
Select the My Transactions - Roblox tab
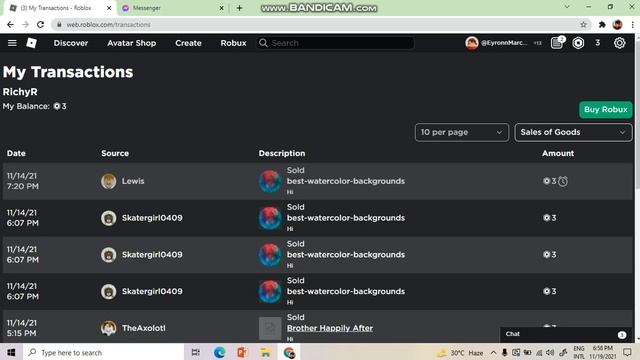coord(59,8)
